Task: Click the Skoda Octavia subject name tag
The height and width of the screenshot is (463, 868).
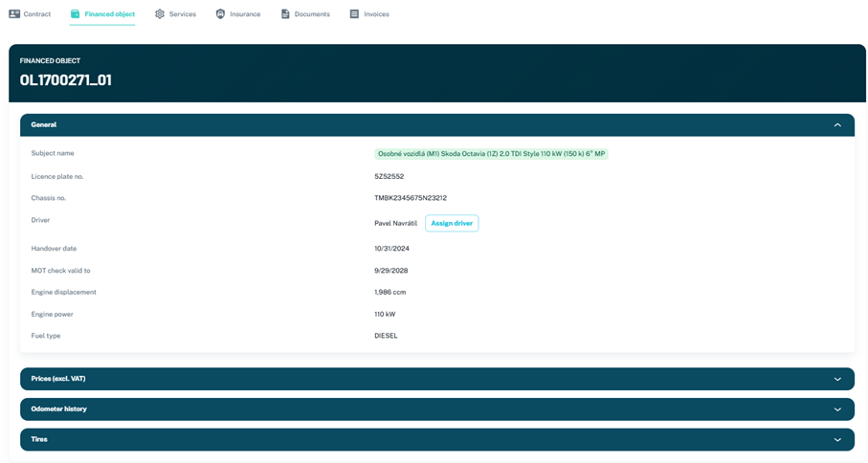Action: pos(491,154)
